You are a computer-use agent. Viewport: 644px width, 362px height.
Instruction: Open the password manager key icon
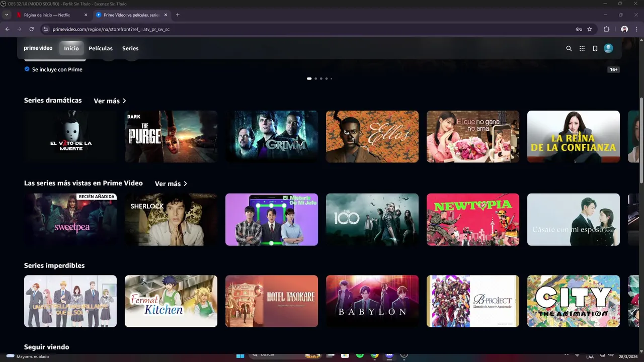579,29
